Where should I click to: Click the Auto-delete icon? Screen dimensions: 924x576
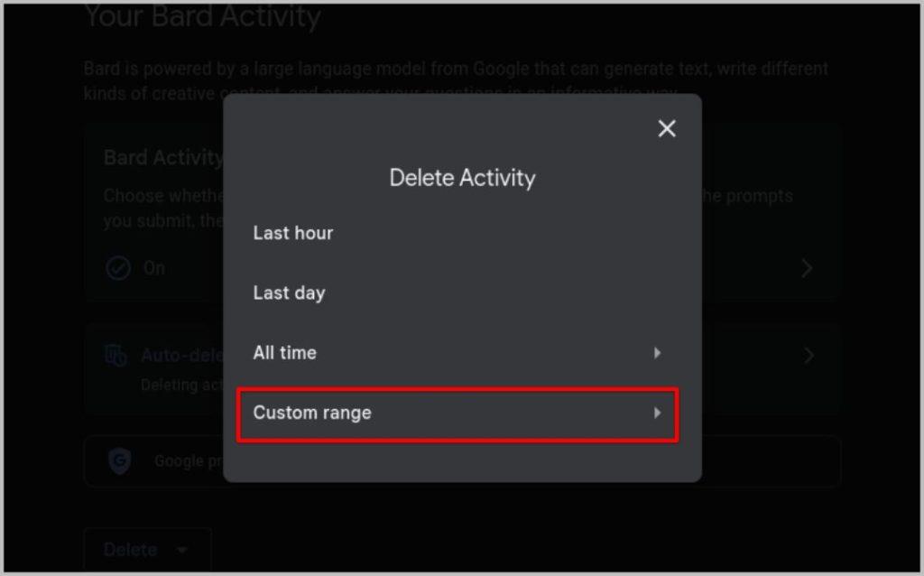click(x=115, y=356)
